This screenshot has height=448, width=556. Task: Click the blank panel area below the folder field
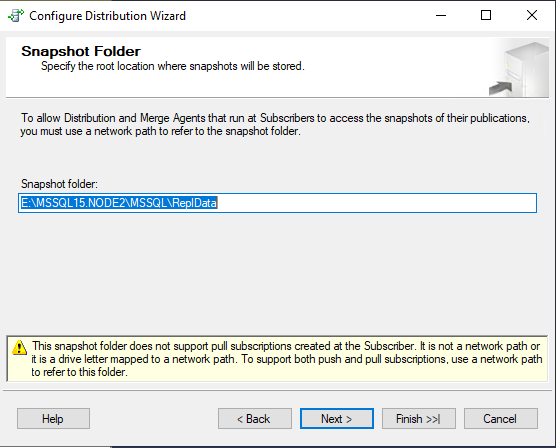tap(277, 273)
